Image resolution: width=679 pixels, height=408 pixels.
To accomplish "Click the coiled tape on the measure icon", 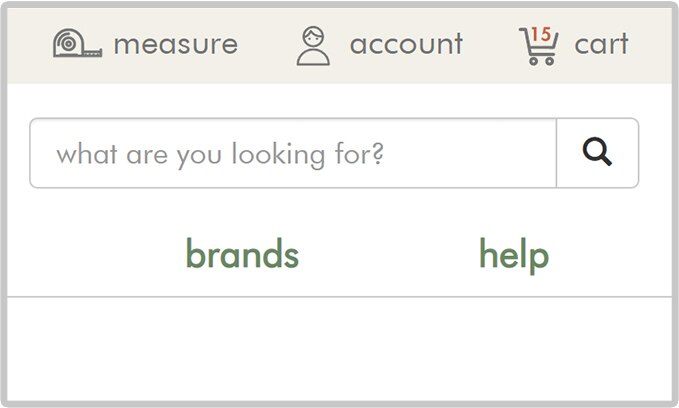I will 68,43.
